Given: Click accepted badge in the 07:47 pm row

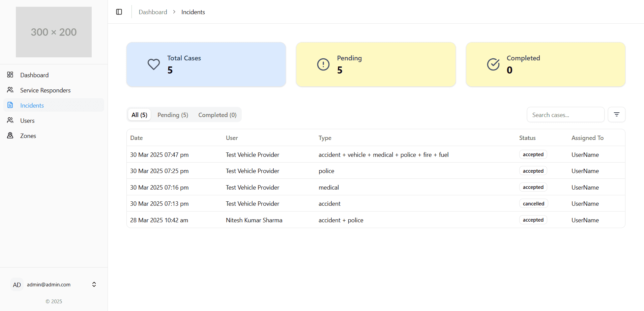Looking at the screenshot, I should pyautogui.click(x=533, y=154).
